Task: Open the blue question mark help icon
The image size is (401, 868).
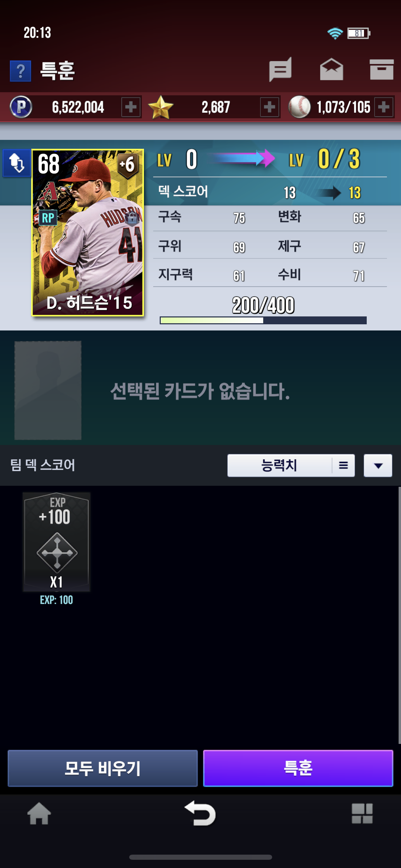Action: click(21, 71)
